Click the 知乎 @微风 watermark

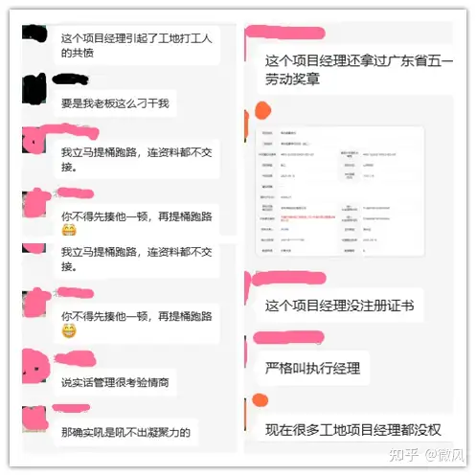click(x=426, y=455)
